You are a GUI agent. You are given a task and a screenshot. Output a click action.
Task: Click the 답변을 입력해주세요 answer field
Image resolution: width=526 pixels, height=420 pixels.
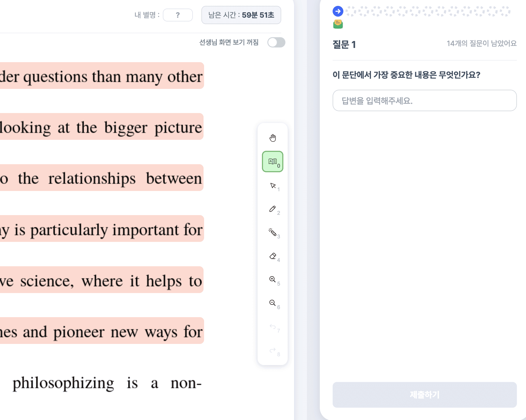tap(424, 100)
